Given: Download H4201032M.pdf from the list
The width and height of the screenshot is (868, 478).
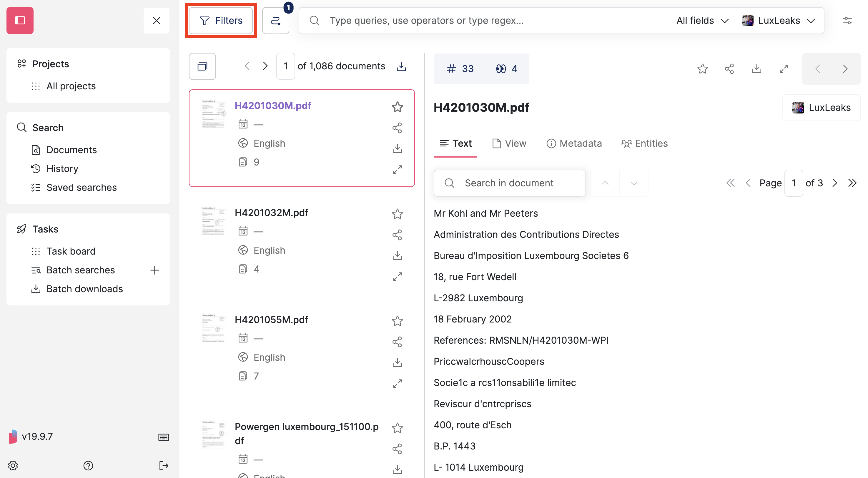Looking at the screenshot, I should pos(397,255).
